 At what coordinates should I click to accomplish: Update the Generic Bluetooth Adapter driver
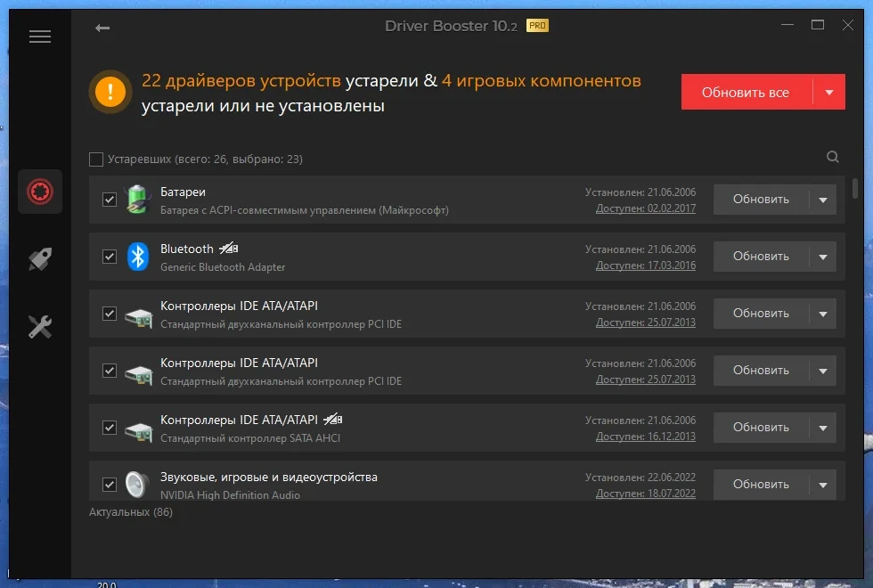(761, 257)
